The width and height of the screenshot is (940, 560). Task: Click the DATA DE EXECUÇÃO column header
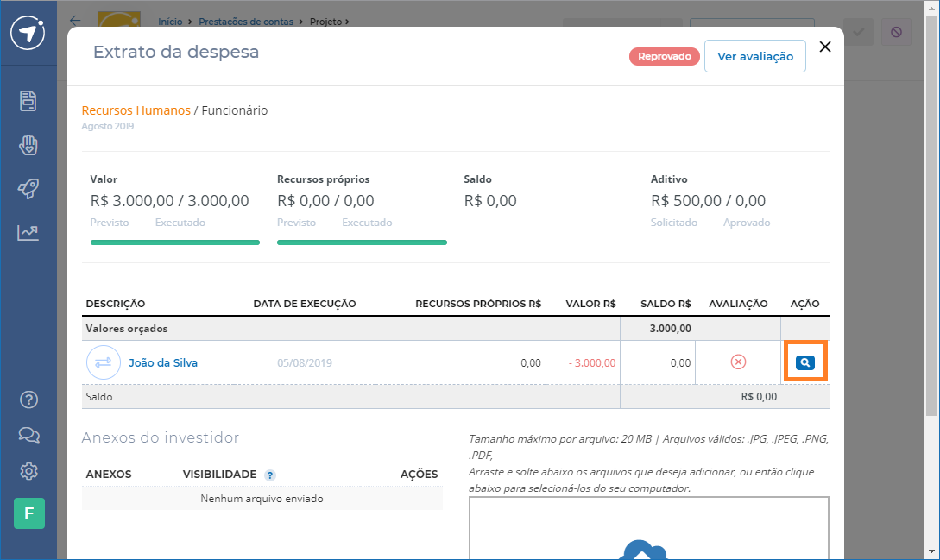305,304
